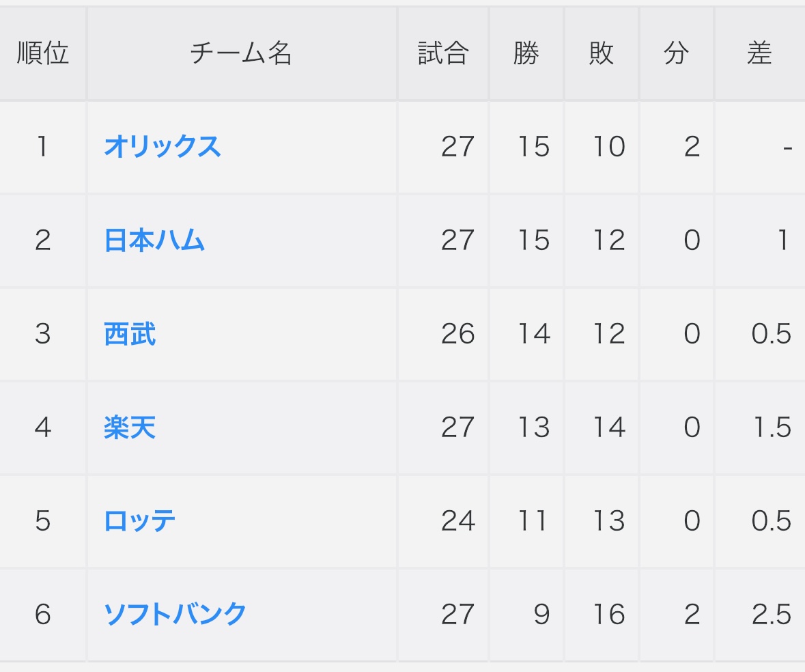Select ソフトバンク wins value 9
Viewport: 805px width, 672px height.
[x=541, y=615]
